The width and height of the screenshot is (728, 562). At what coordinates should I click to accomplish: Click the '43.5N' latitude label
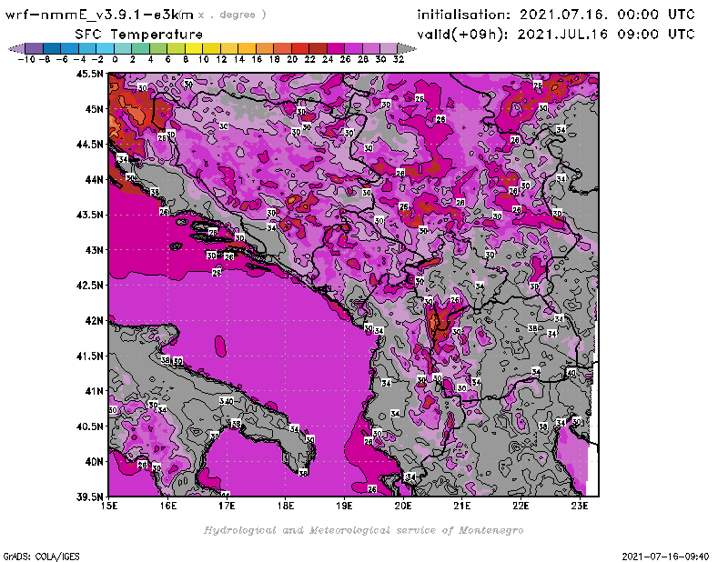click(89, 215)
